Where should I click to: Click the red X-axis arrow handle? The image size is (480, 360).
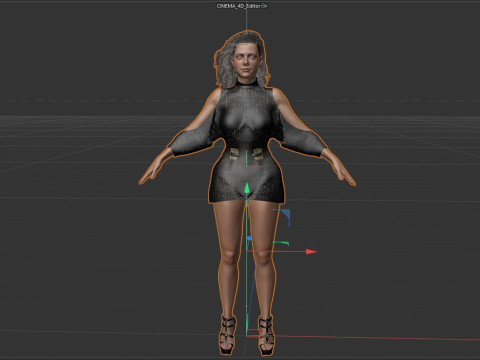coord(311,252)
